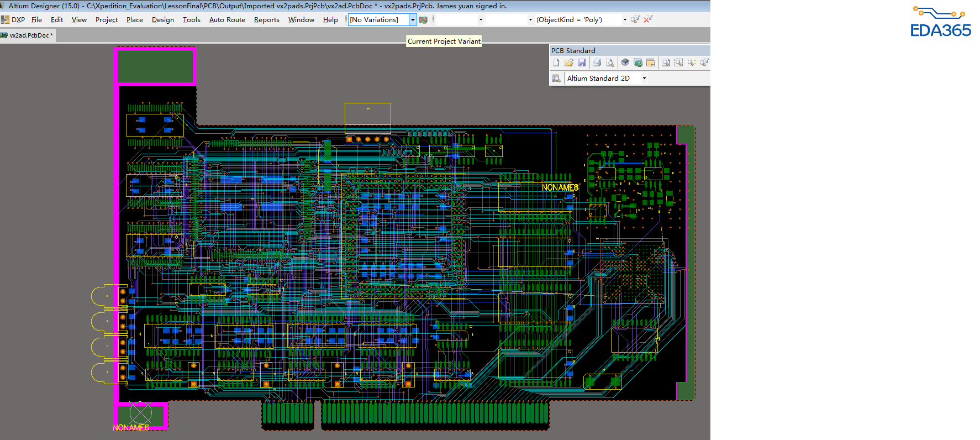The width and height of the screenshot is (980, 440).
Task: Clear the current filter with red X icon
Action: [648, 19]
